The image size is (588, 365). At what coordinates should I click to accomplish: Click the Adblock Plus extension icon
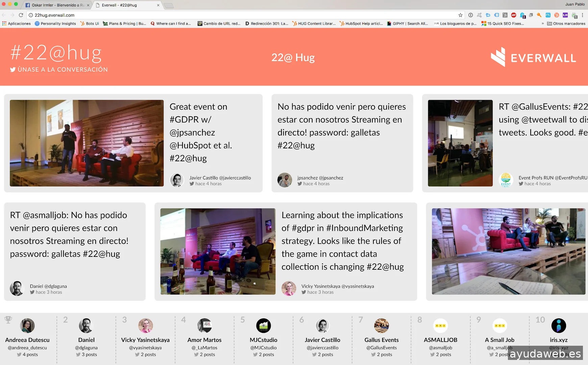click(x=513, y=15)
